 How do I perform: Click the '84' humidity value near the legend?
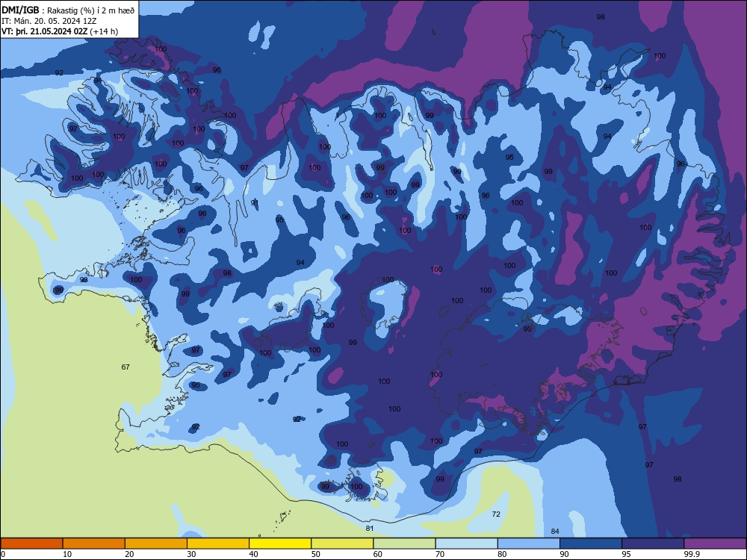pyautogui.click(x=554, y=532)
